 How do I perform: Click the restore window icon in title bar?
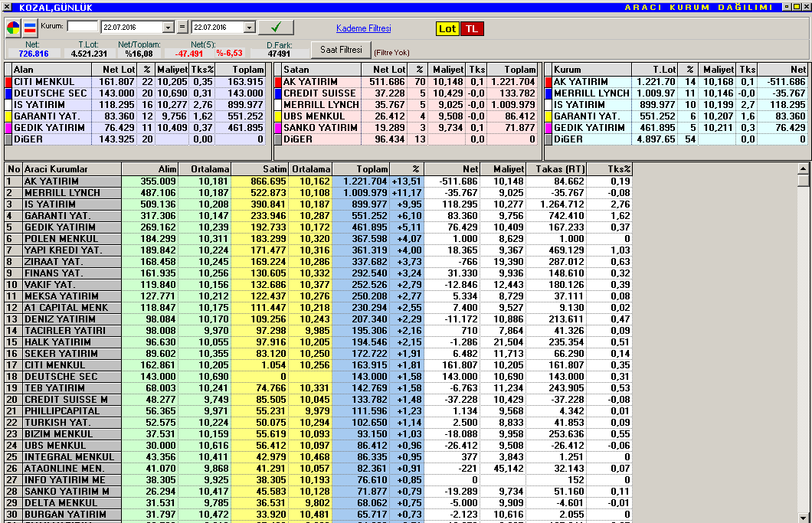796,7
